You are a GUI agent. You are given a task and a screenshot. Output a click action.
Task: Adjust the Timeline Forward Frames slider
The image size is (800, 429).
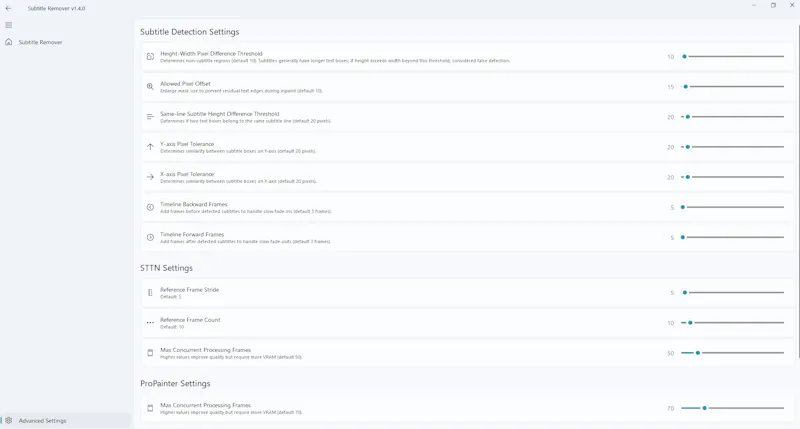click(x=732, y=237)
